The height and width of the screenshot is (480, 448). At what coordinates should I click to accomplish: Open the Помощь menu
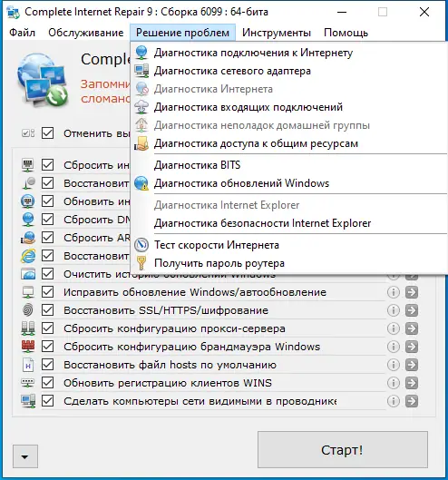click(346, 33)
